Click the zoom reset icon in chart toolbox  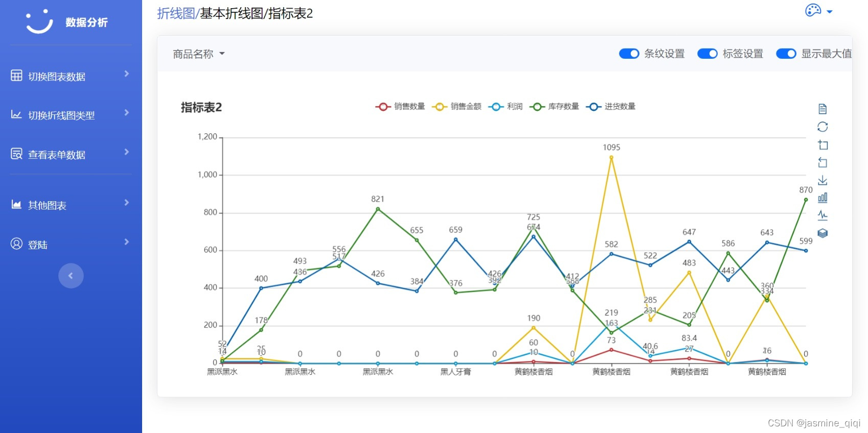tap(823, 162)
